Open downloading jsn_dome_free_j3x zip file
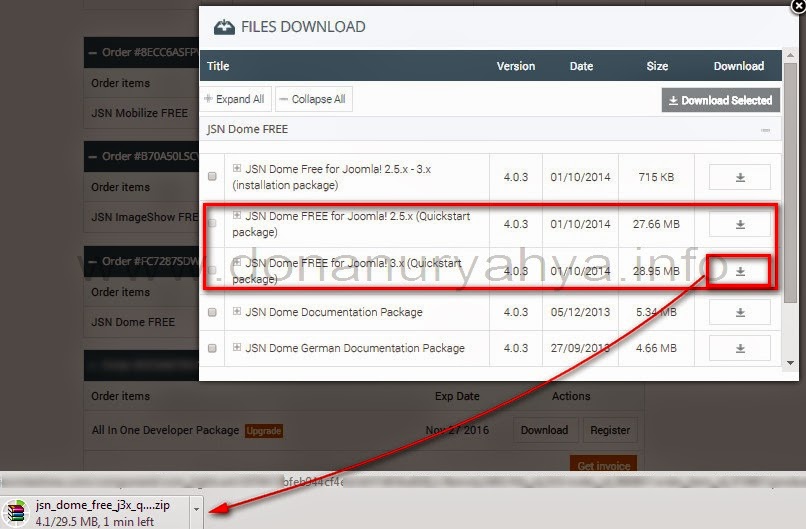806x529 pixels. tap(102, 513)
